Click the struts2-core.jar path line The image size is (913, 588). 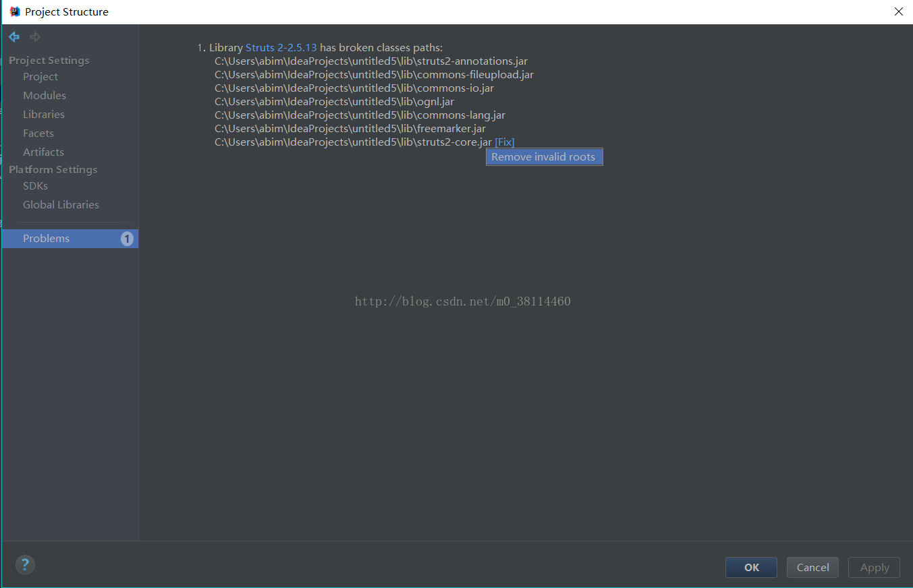pos(353,142)
